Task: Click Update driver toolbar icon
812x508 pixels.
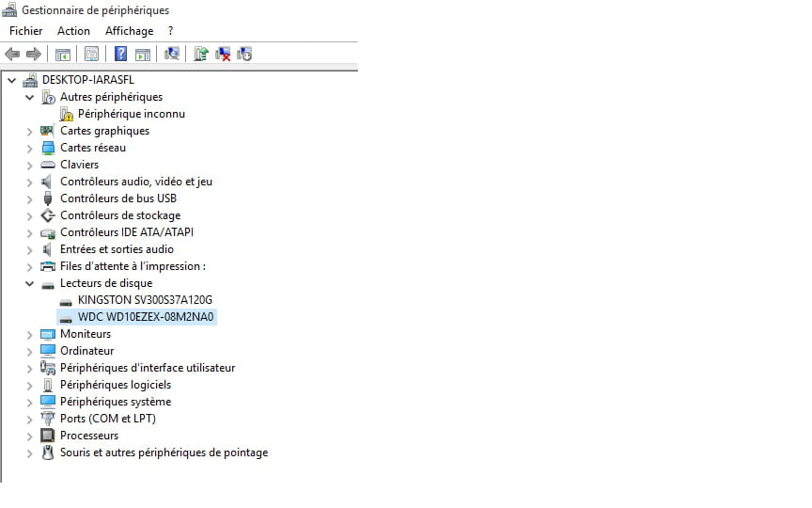Action: 201,54
